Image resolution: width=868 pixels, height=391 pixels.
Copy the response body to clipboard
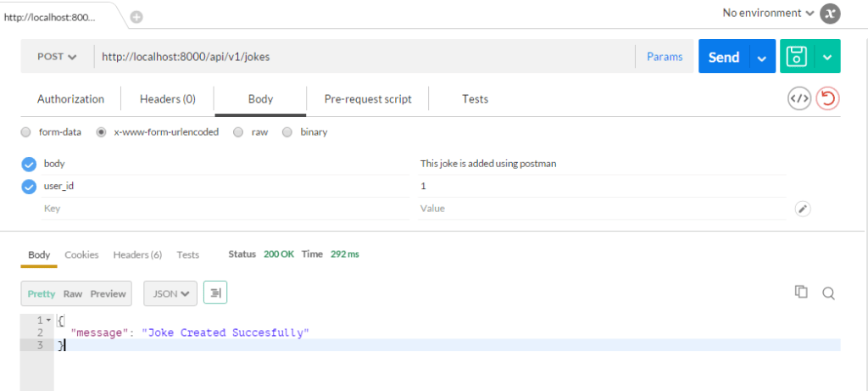[x=801, y=293]
